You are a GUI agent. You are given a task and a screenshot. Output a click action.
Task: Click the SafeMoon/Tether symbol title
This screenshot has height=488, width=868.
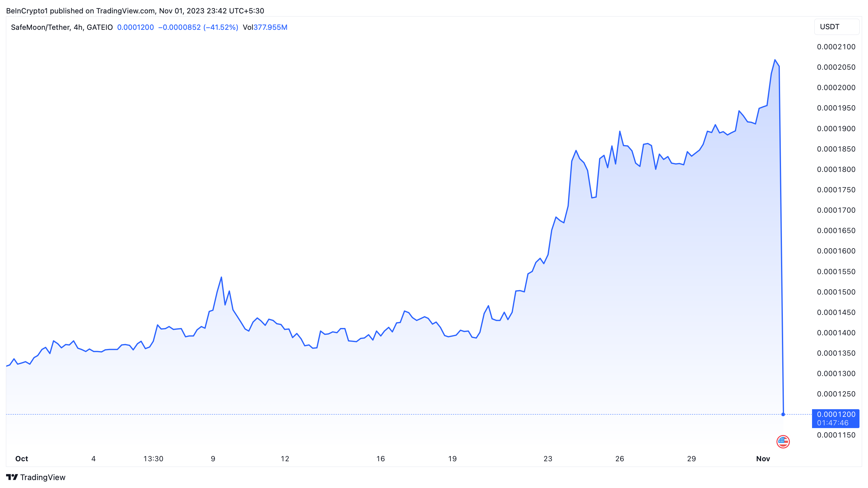click(x=40, y=27)
